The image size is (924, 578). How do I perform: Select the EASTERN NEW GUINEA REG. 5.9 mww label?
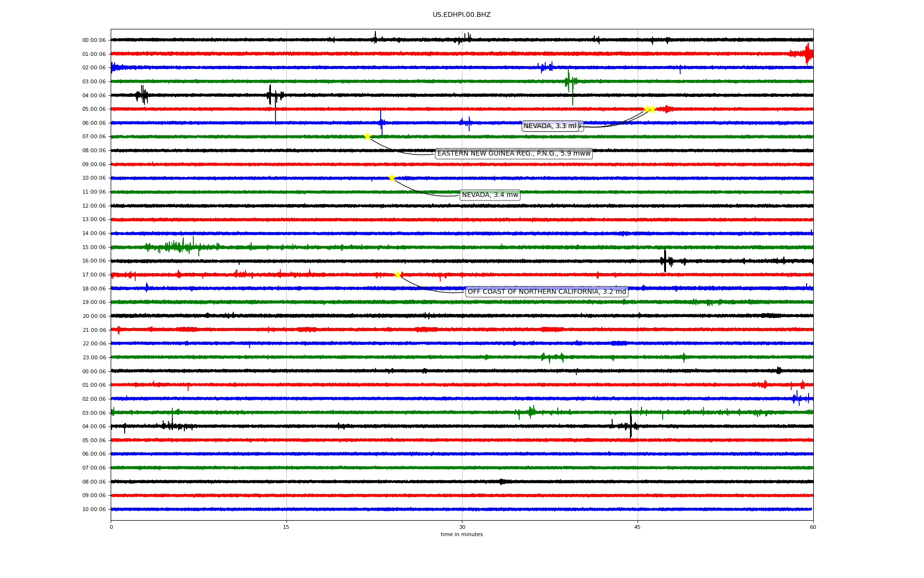[513, 154]
